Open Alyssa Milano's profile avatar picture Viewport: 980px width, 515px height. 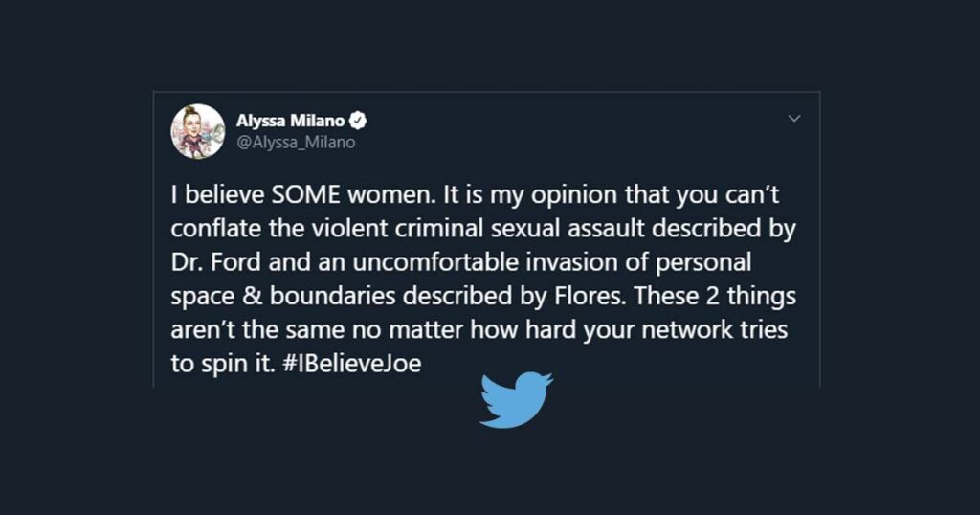pyautogui.click(x=197, y=131)
